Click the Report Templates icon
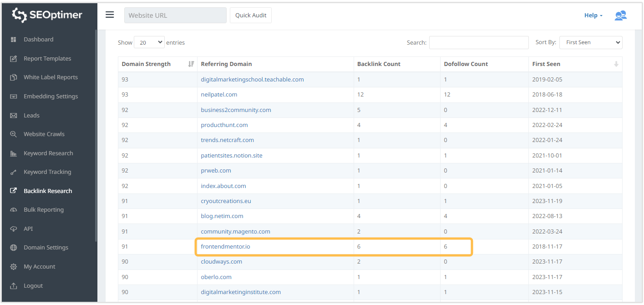This screenshot has height=305, width=644. 14,59
